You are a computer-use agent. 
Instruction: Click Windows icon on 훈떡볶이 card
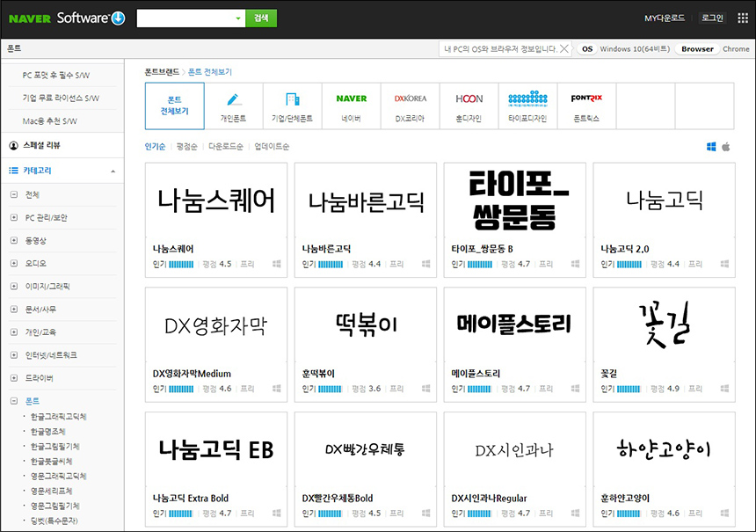point(425,389)
